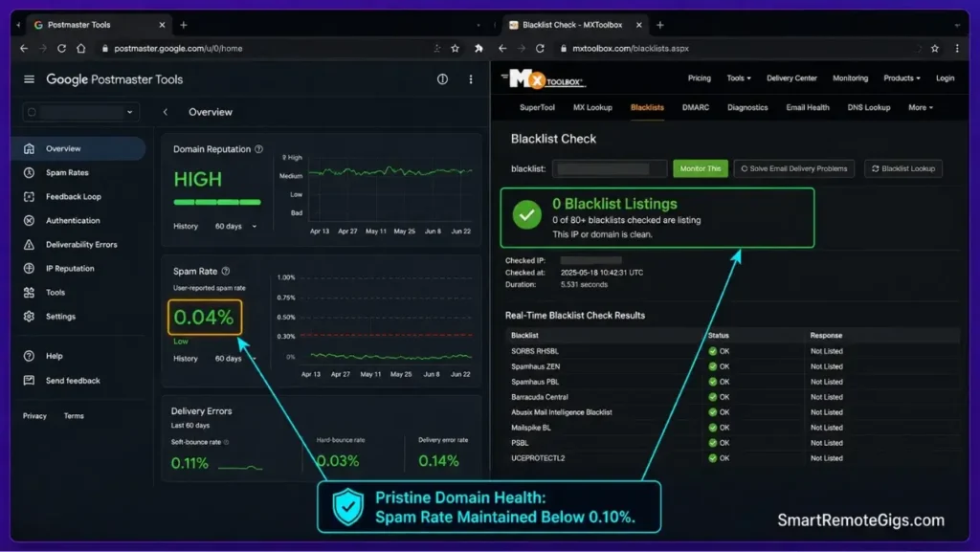The height and width of the screenshot is (552, 980).
Task: Click the Terms link
Action: 74,416
